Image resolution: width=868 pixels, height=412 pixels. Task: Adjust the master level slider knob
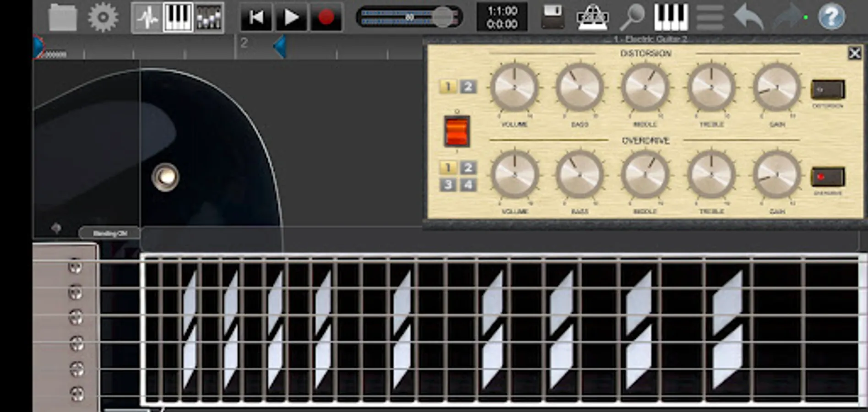[x=442, y=17]
